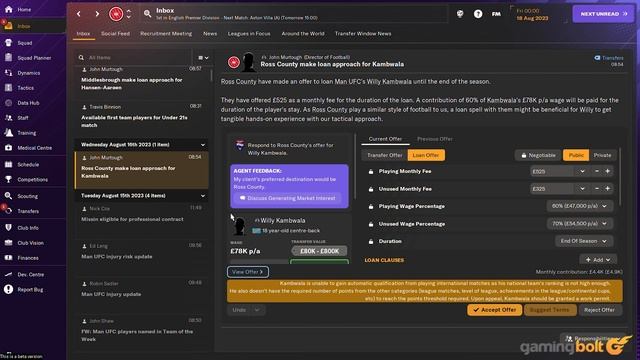Open the Squad sidebar icon
This screenshot has width=640, height=360.
tap(9, 42)
